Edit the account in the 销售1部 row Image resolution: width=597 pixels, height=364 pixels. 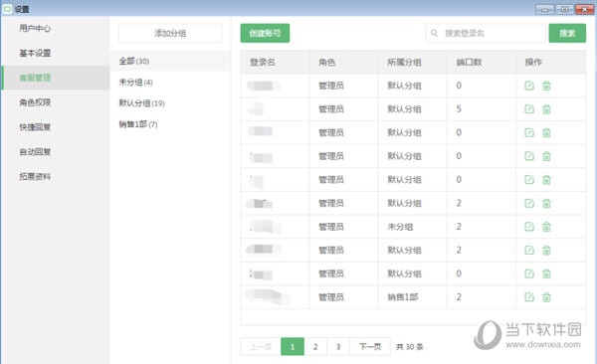(529, 297)
